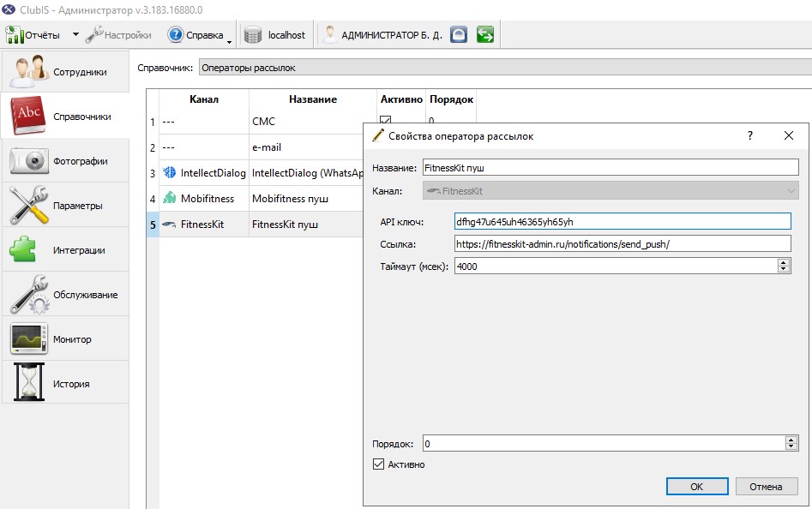812x509 pixels.
Task: Click the Порядок input field in dialog
Action: click(x=604, y=443)
